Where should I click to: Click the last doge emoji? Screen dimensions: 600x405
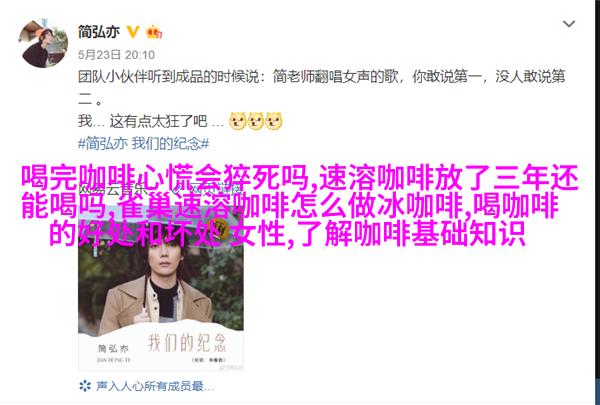coord(274,121)
